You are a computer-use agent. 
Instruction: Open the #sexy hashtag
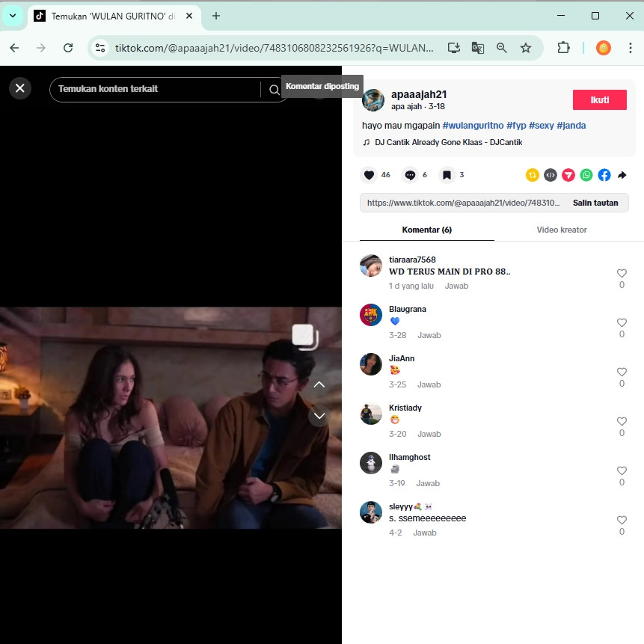[542, 126]
